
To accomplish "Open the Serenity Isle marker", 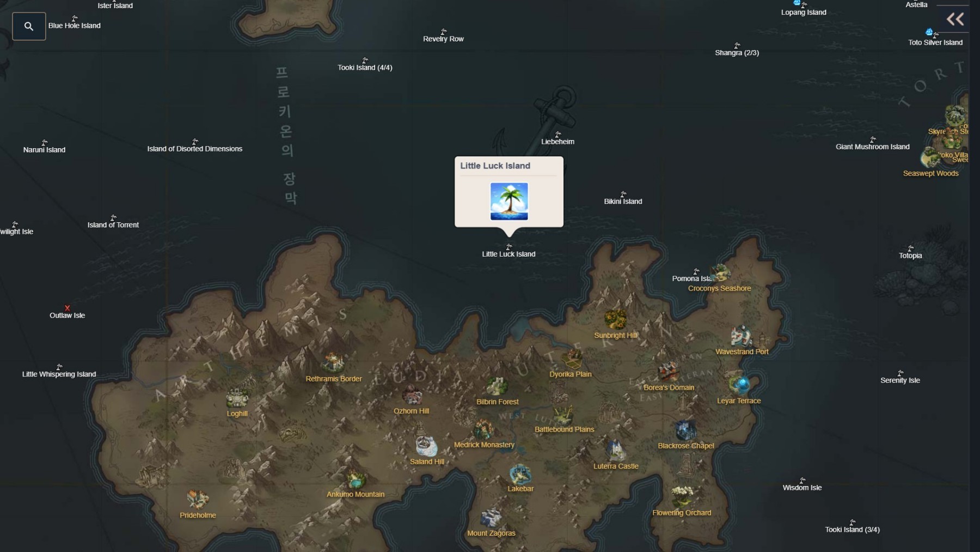I will click(900, 373).
